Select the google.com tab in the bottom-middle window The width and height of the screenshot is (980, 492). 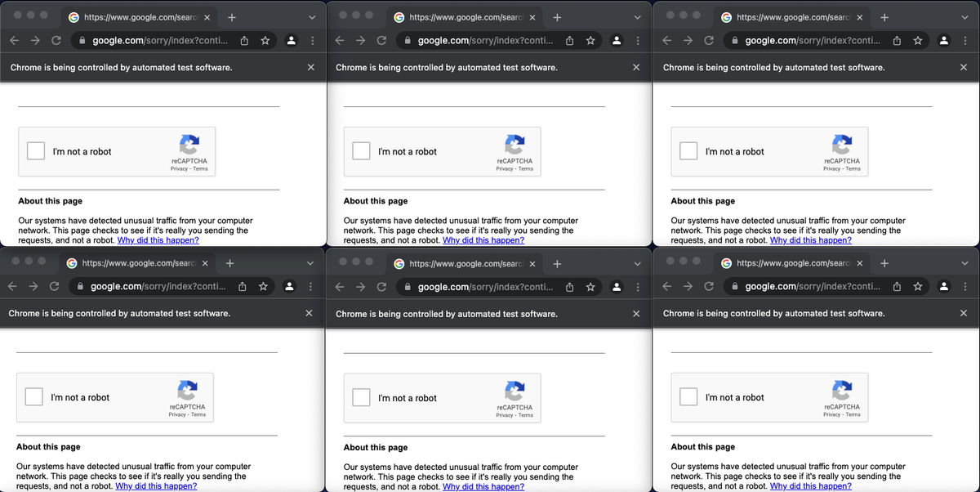point(464,264)
